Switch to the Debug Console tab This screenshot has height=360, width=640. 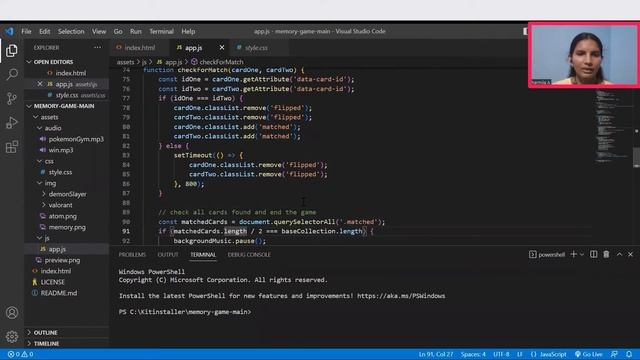(249, 255)
